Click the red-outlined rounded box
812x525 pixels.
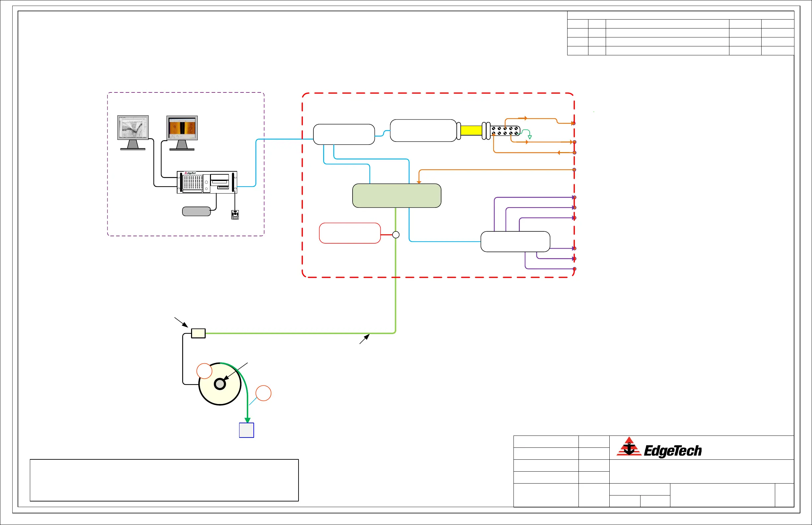click(x=350, y=233)
